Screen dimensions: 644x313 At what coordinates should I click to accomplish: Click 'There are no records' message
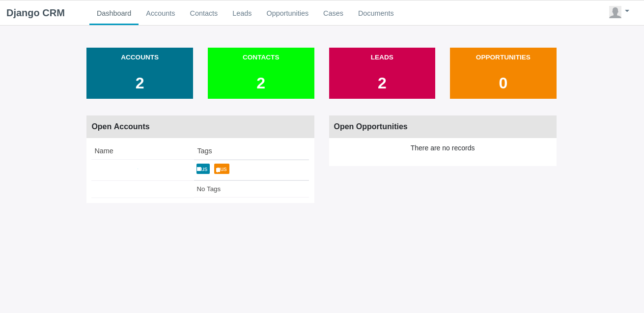443,148
